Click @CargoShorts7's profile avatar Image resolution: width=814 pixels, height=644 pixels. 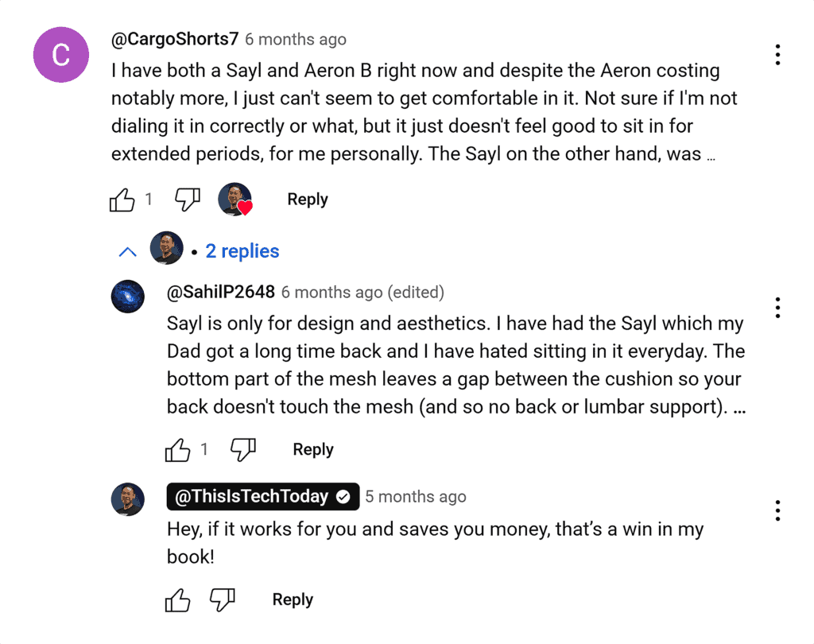coord(60,54)
